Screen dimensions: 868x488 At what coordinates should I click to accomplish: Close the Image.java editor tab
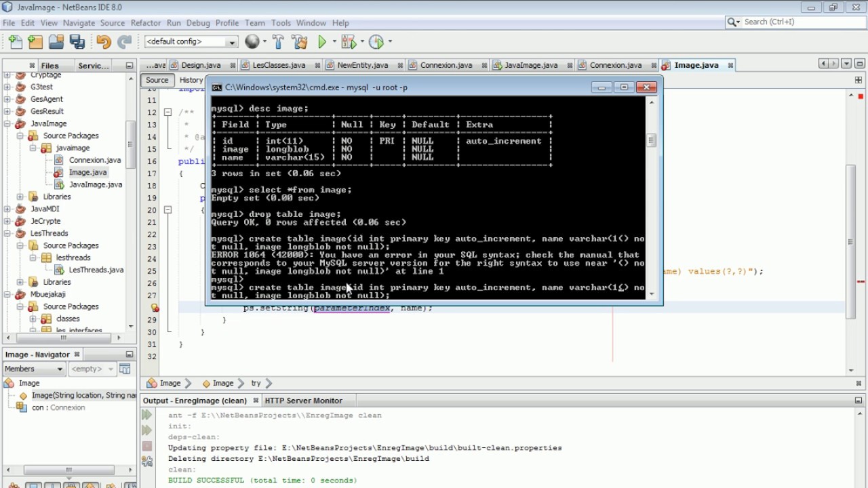[730, 65]
